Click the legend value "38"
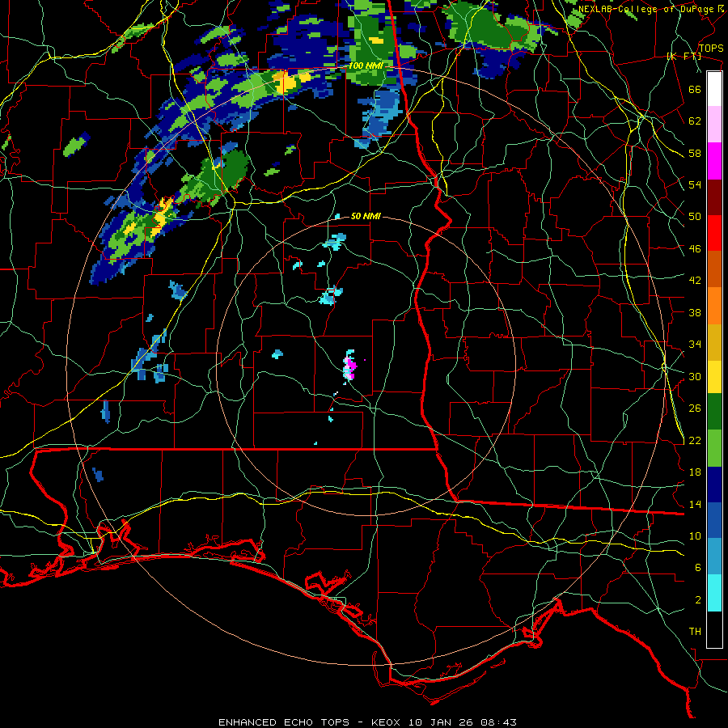 click(x=695, y=312)
